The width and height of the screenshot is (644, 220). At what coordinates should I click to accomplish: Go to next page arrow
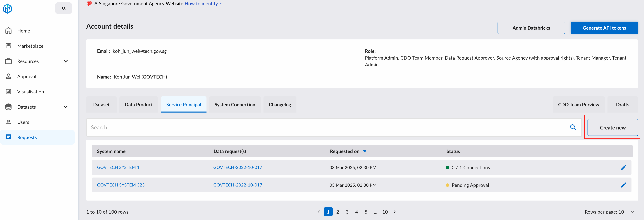click(x=395, y=212)
